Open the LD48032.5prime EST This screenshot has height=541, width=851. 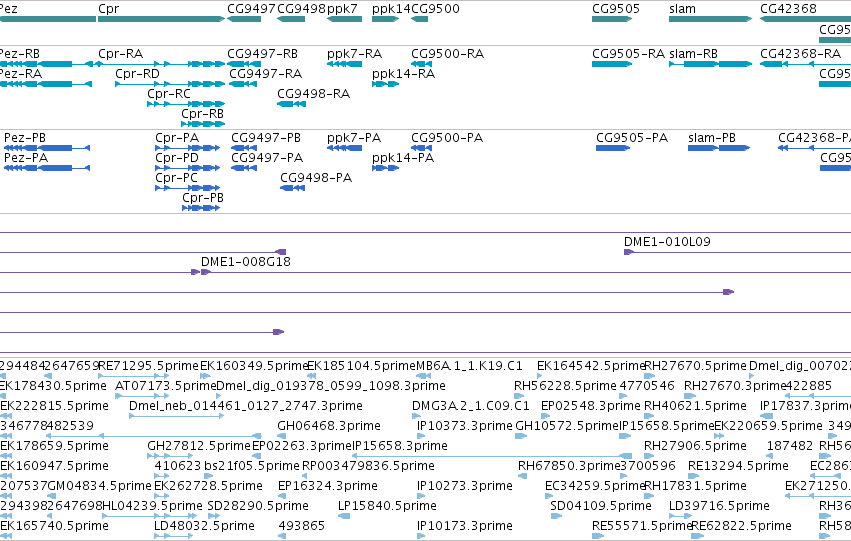tap(174, 536)
